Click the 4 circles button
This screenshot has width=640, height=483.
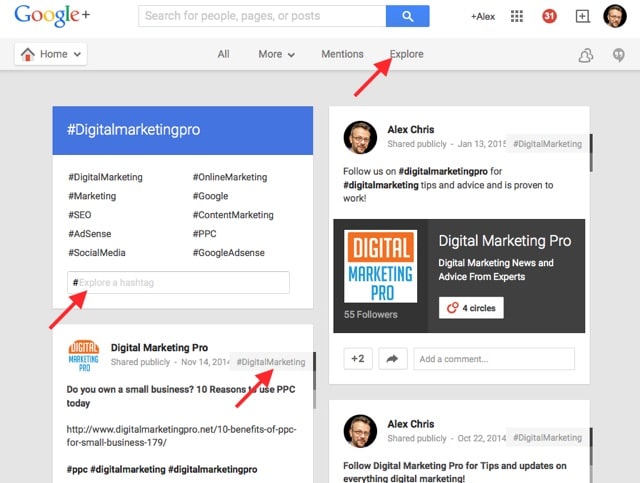coord(471,308)
